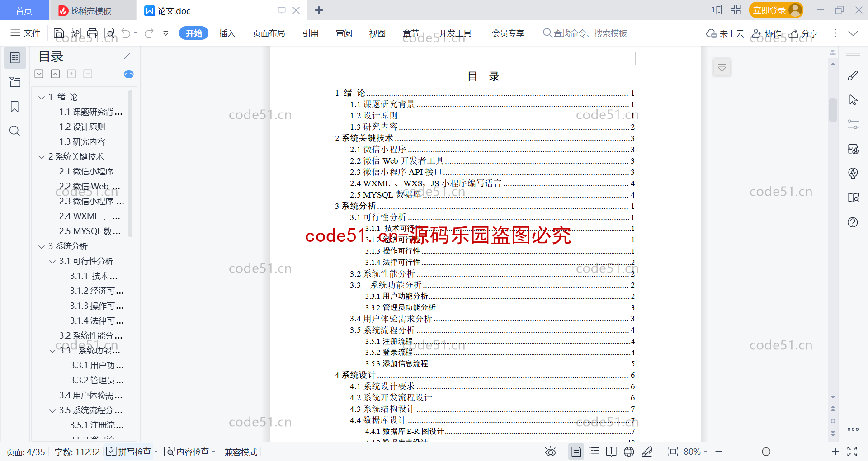Click the floating panel collapse button near page
The height and width of the screenshot is (461, 868).
pos(722,68)
